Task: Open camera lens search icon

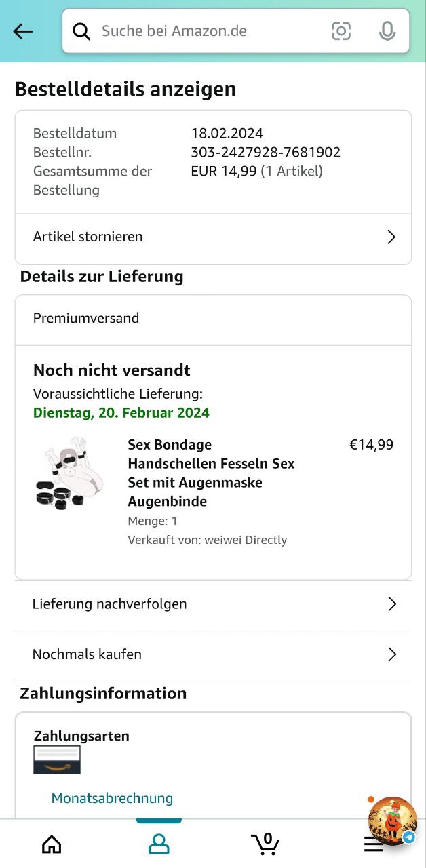Action: click(341, 31)
